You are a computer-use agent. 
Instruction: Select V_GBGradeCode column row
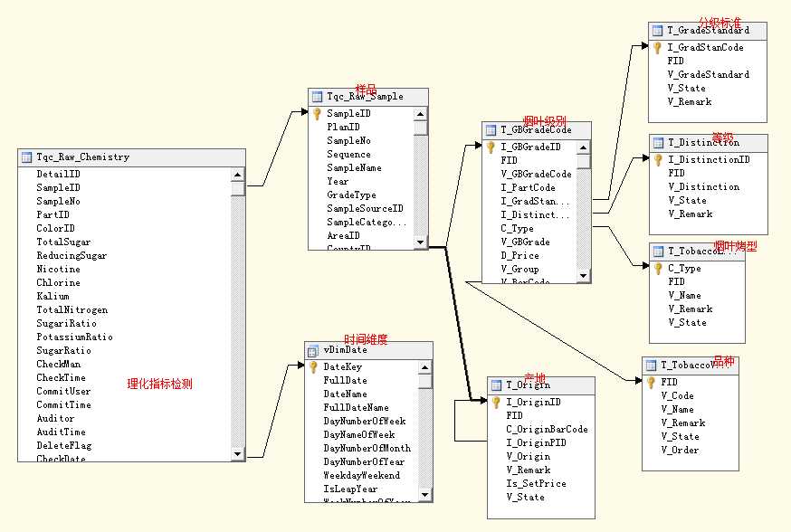click(x=529, y=175)
